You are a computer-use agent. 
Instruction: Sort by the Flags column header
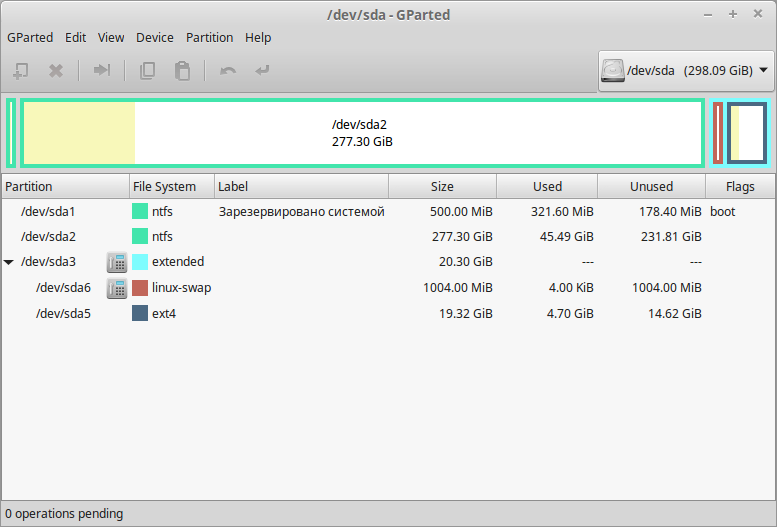740,186
